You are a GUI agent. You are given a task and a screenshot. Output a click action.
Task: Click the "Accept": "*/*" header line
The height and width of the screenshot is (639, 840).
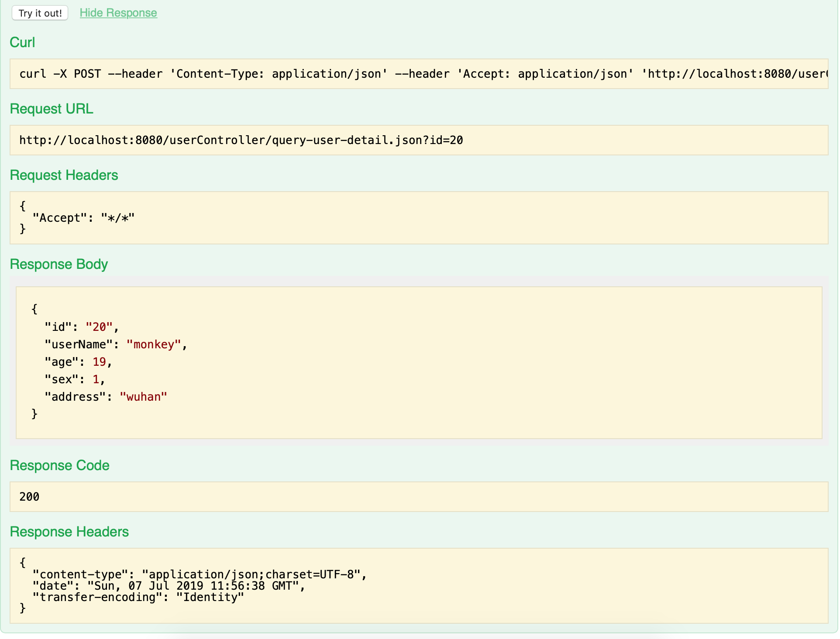83,218
